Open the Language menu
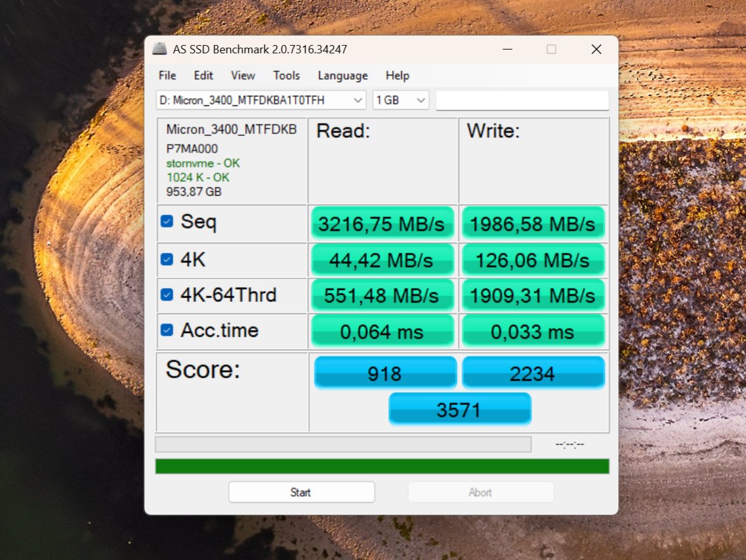This screenshot has width=746, height=560. (342, 76)
